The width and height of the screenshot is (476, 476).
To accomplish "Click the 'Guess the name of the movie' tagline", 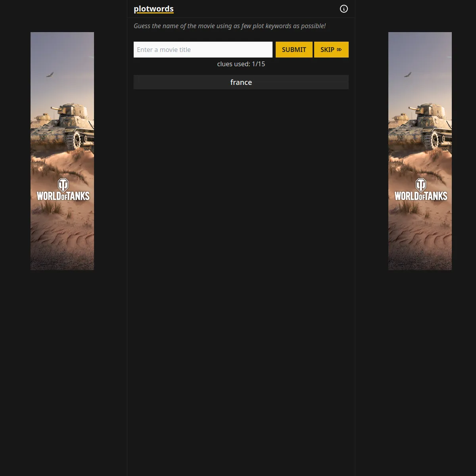I will click(230, 26).
